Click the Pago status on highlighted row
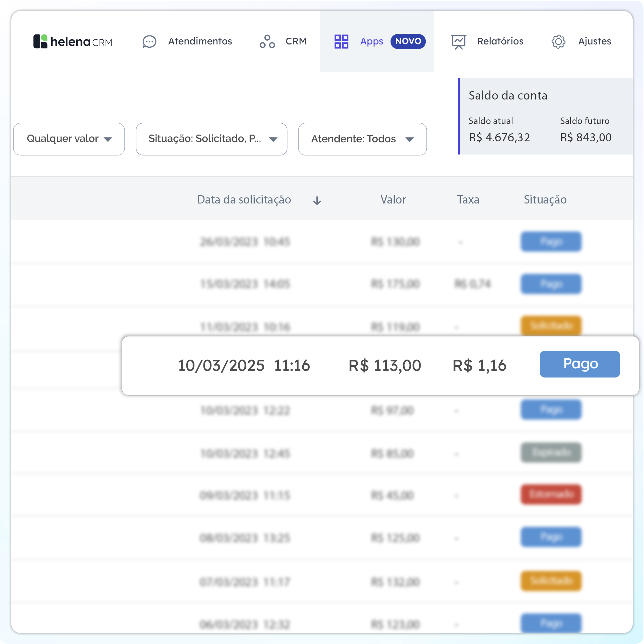Screen dimensions: 644x644 (579, 364)
